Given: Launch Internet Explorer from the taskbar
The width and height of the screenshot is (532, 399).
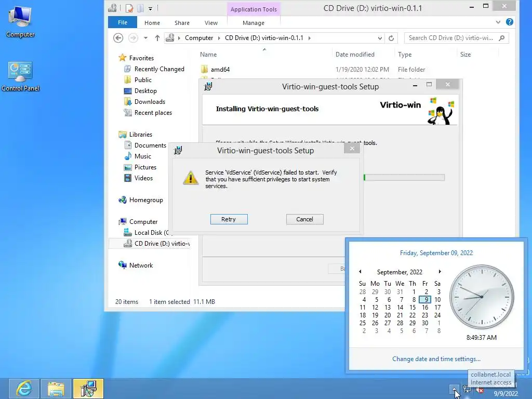Looking at the screenshot, I should click(x=24, y=389).
